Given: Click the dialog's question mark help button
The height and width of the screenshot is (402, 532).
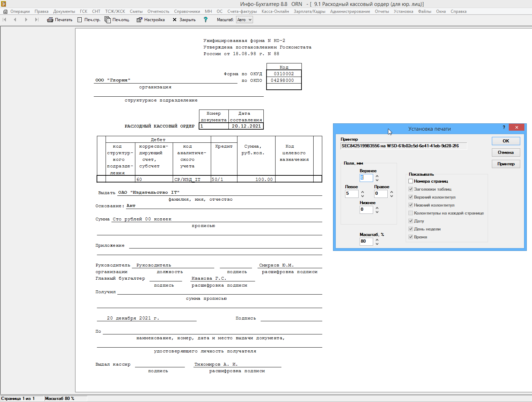Looking at the screenshot, I should click(504, 128).
